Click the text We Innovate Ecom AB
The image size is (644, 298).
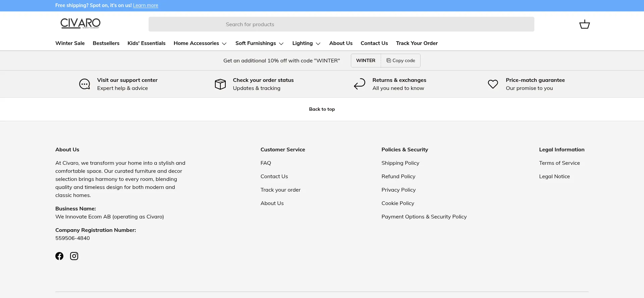(83, 216)
